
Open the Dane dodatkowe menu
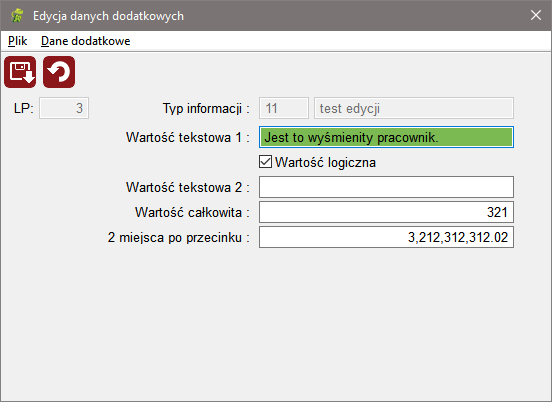pyautogui.click(x=86, y=41)
